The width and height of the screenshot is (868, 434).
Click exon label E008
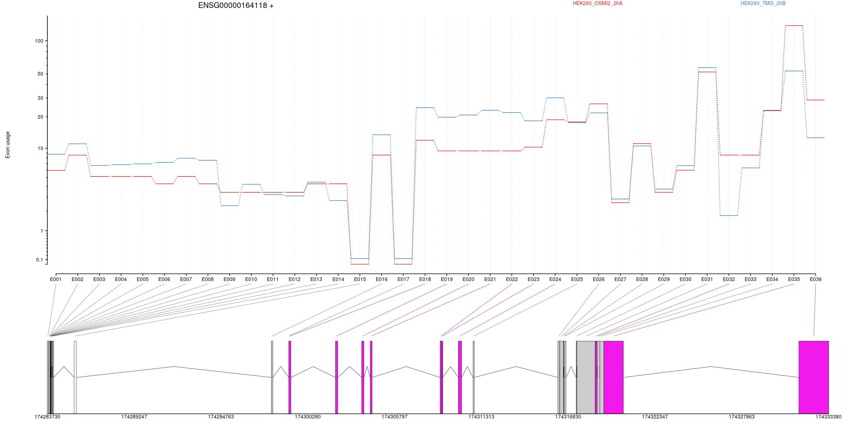tap(208, 279)
